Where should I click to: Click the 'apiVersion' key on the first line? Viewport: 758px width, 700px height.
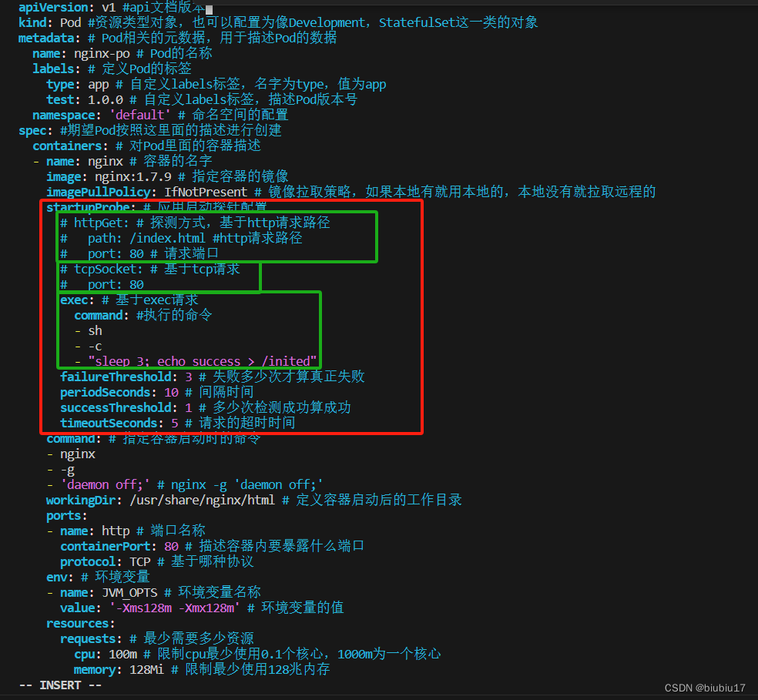point(52,7)
